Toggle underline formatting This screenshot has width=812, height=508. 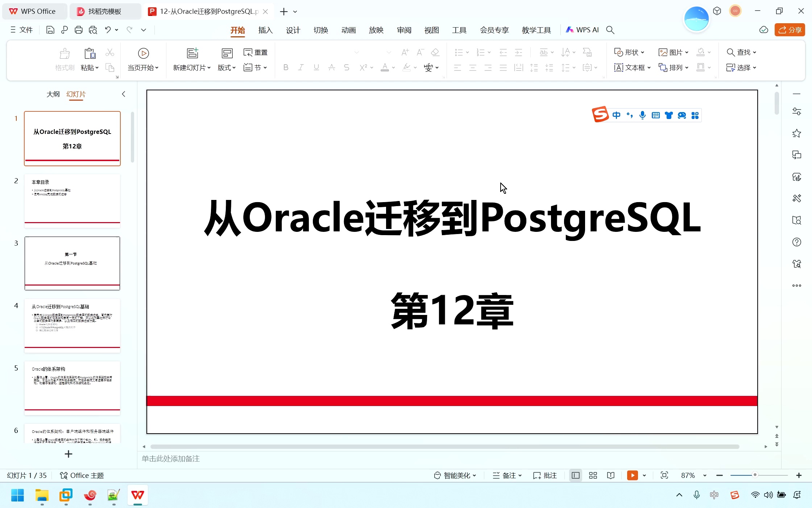(316, 67)
